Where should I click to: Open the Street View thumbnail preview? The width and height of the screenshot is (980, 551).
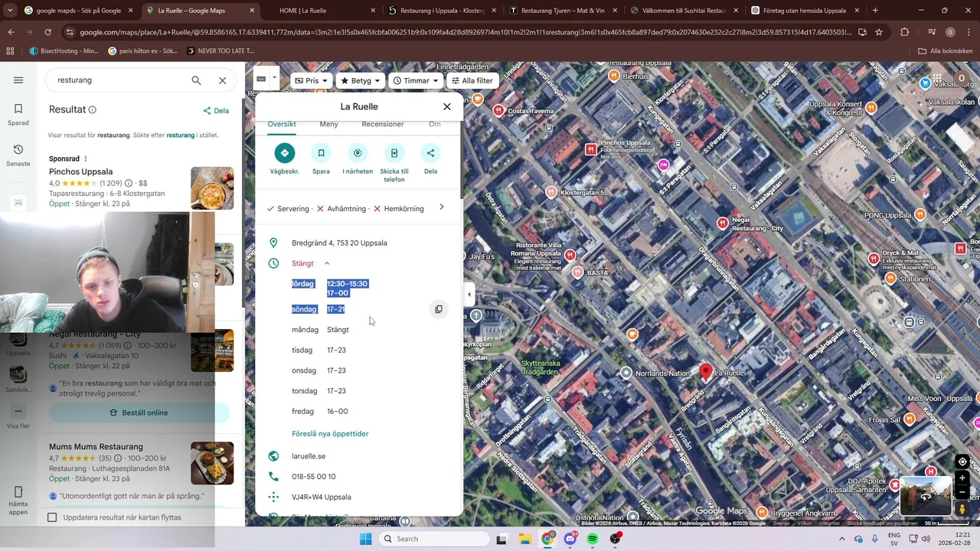(x=925, y=496)
